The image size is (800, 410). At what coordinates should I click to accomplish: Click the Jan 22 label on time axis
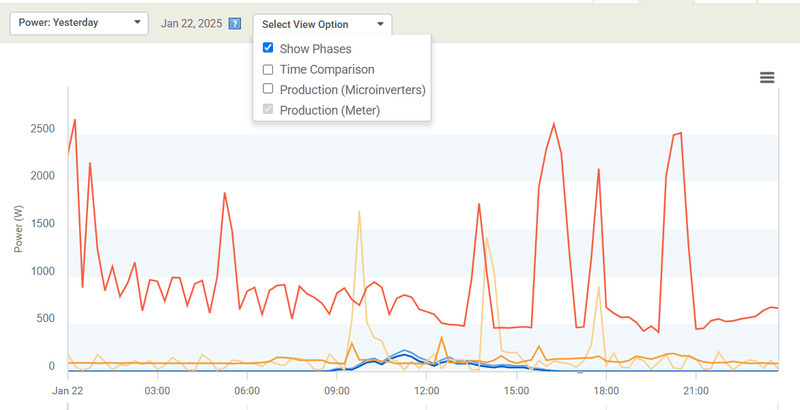coord(68,390)
